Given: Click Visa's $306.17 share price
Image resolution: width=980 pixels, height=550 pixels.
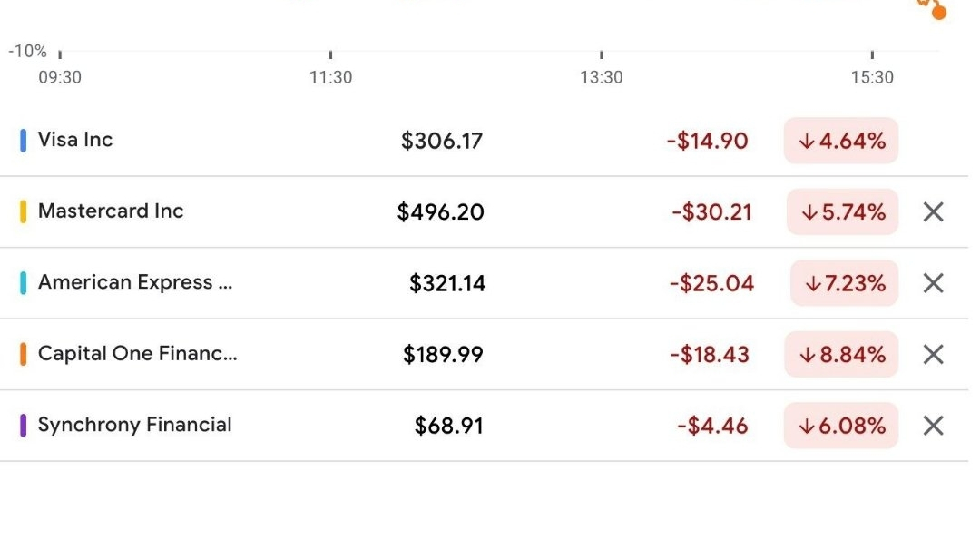Looking at the screenshot, I should (442, 142).
